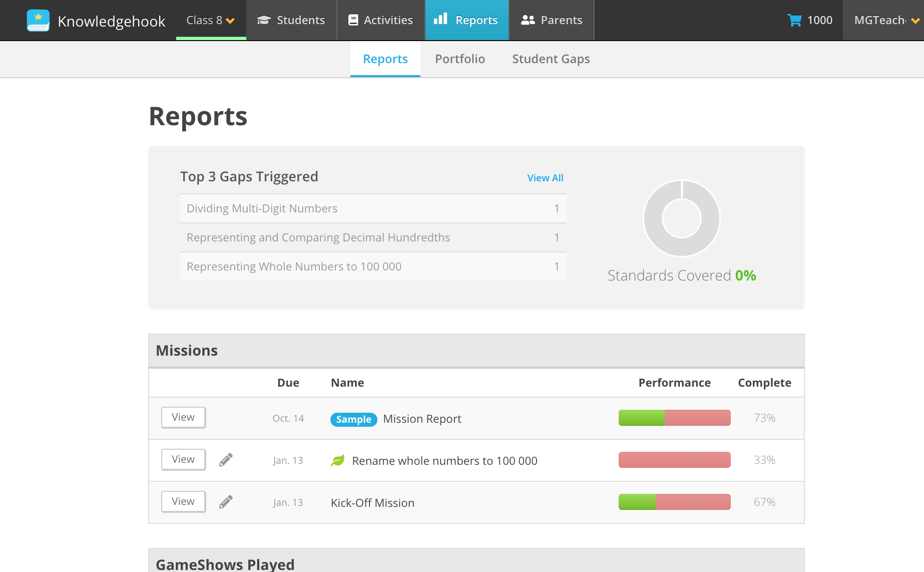Click the Knowledgehook book logo icon

tap(38, 21)
